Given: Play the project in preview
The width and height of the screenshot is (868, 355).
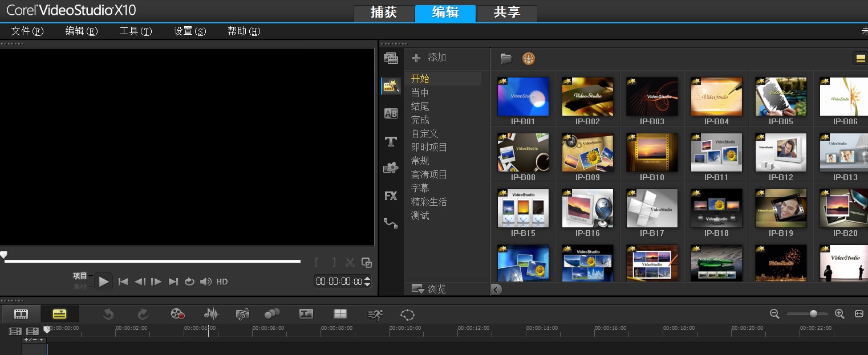Looking at the screenshot, I should (103, 281).
